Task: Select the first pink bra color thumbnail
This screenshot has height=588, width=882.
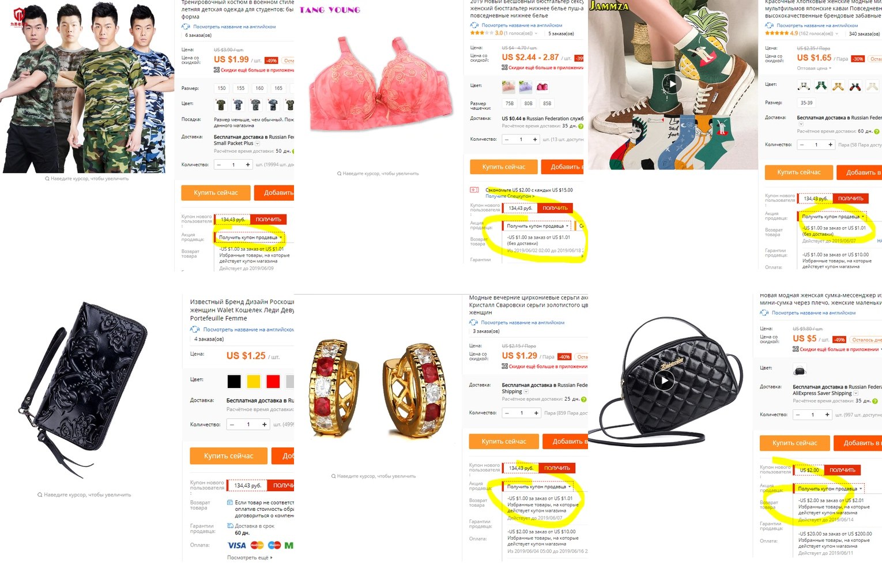Action: click(x=508, y=87)
